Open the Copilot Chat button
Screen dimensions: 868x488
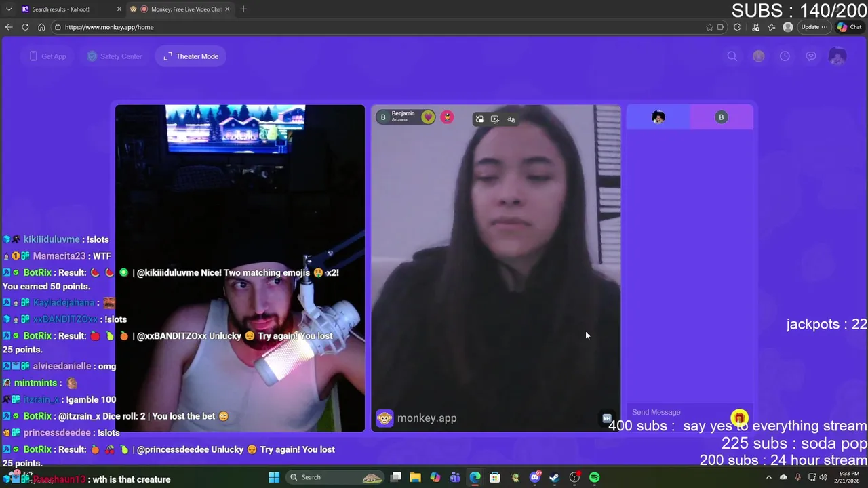pos(850,27)
